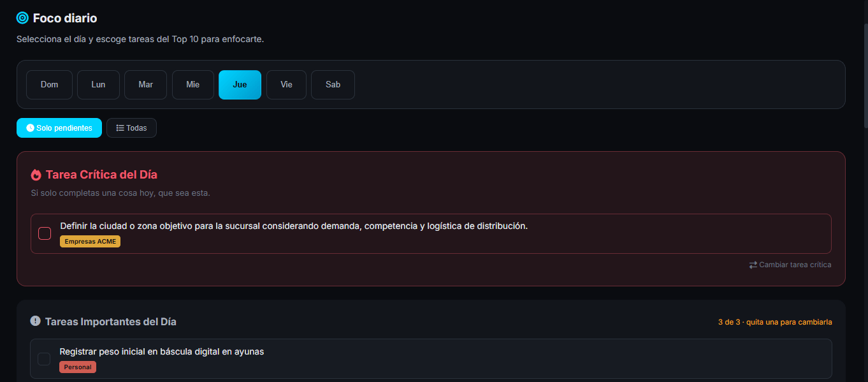Switch to the Mar day tab
This screenshot has width=868, height=382.
click(x=145, y=85)
